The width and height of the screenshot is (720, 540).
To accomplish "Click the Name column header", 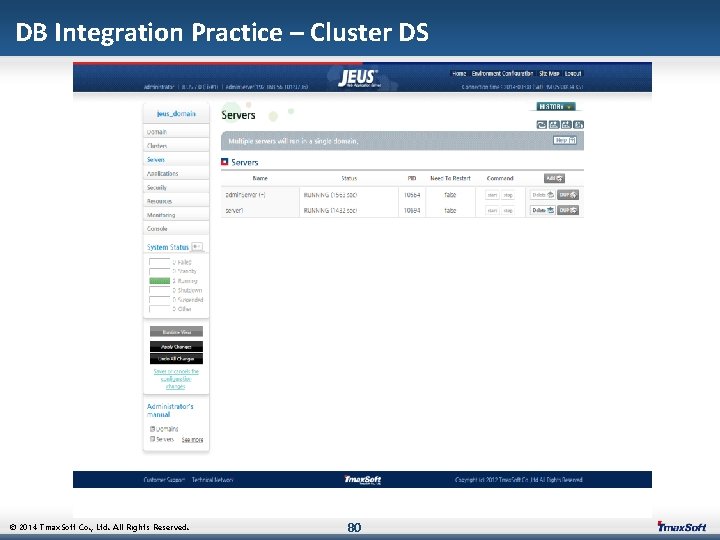I will point(260,178).
